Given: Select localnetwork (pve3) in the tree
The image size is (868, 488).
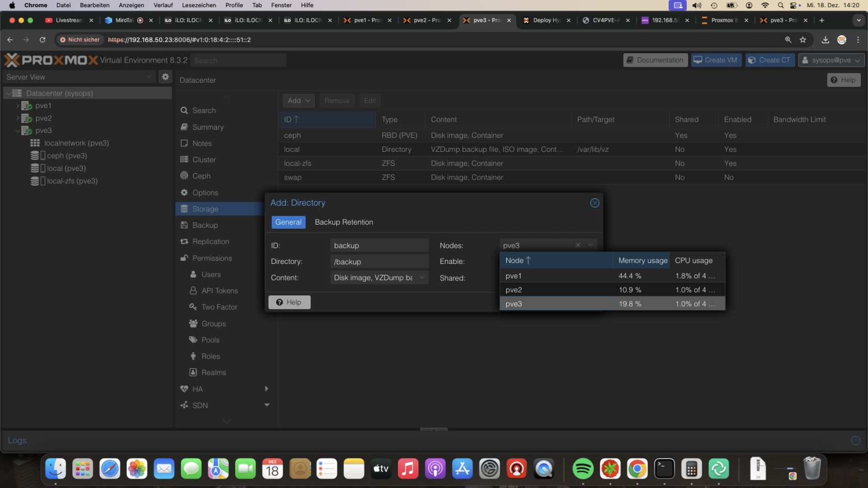Looking at the screenshot, I should (x=76, y=143).
